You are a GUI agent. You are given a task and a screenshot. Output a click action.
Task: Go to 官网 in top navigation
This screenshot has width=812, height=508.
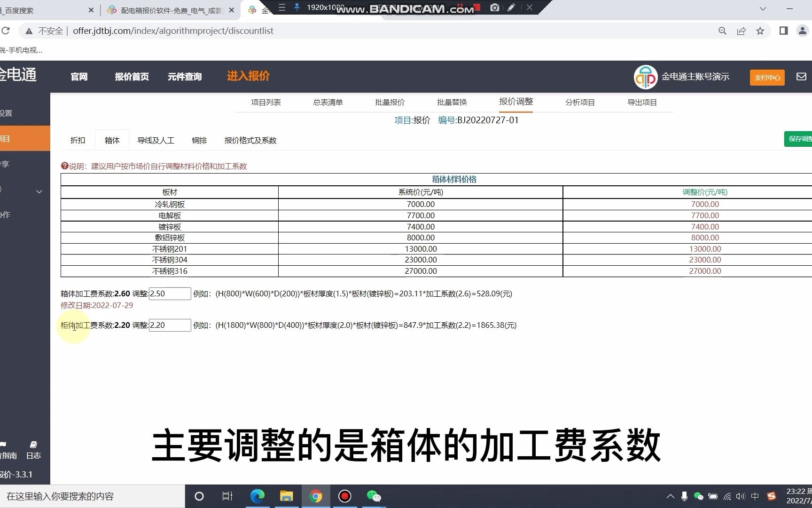(79, 77)
